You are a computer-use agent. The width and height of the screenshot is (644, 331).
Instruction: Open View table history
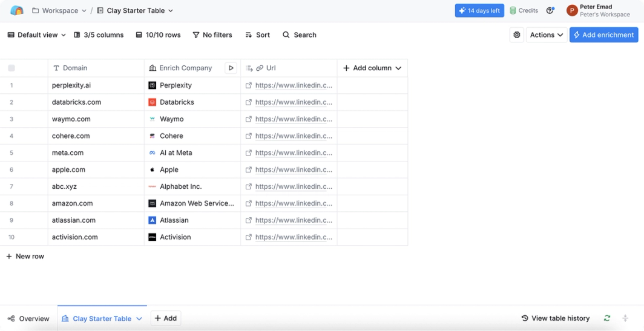pos(555,318)
